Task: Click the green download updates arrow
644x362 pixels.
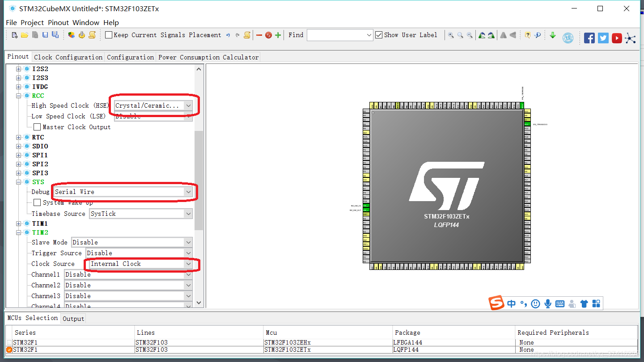Action: click(x=553, y=35)
